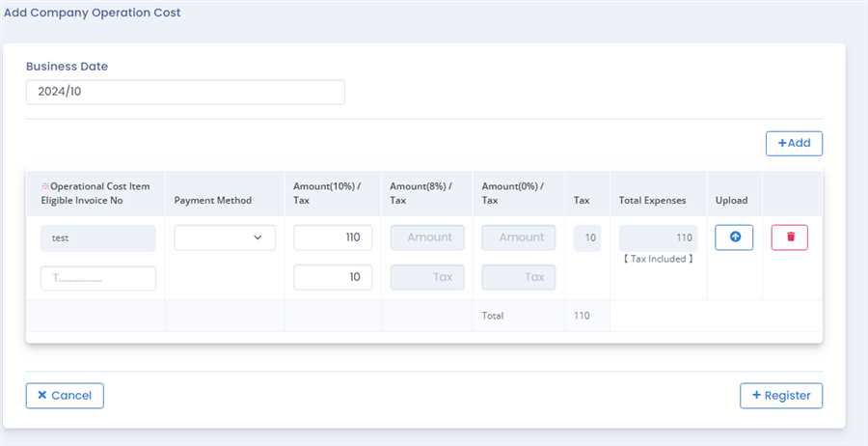868x446 pixels.
Task: Focus the Business Date field showing 2024/10
Action: coord(185,92)
